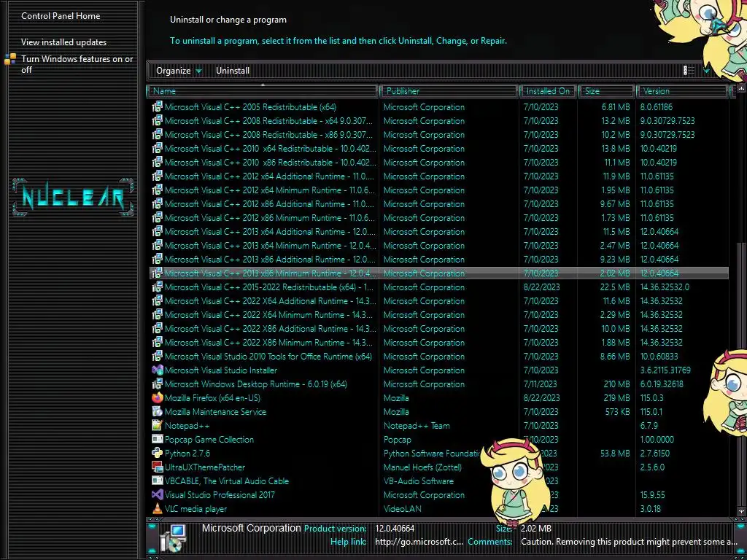This screenshot has height=560, width=747.
Task: Select Visual C++ 2022 X64 Additional Runtime row
Action: [439, 301]
